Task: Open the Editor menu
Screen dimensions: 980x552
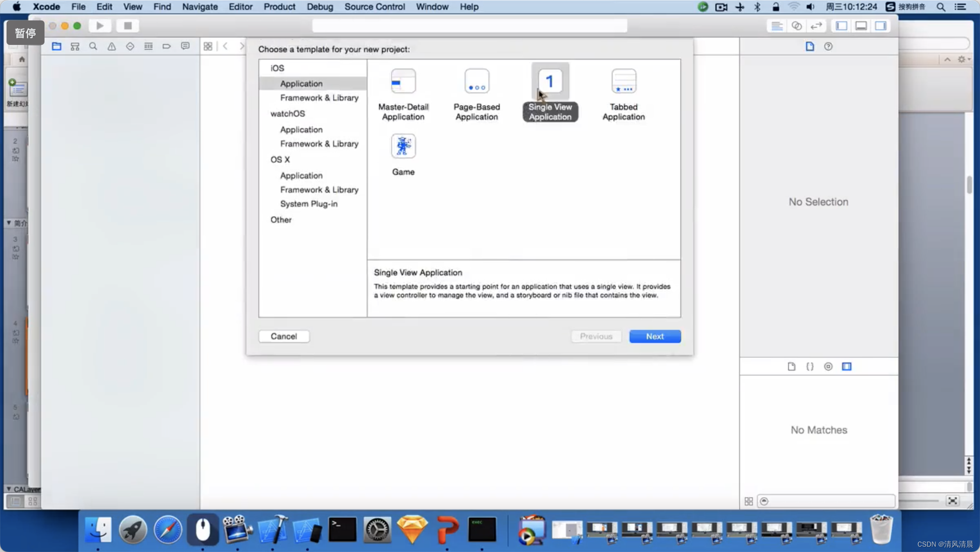Action: (x=241, y=7)
